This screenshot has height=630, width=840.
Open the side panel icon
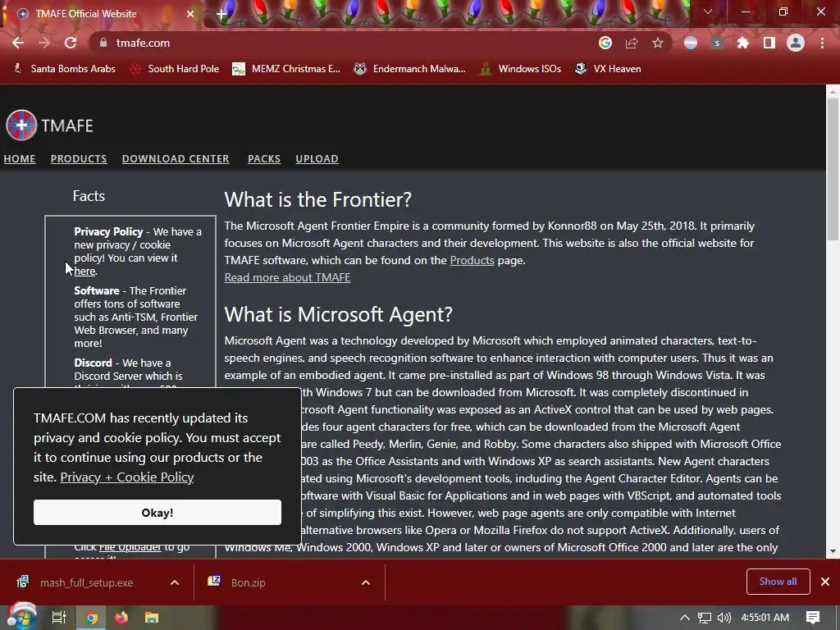tap(769, 43)
